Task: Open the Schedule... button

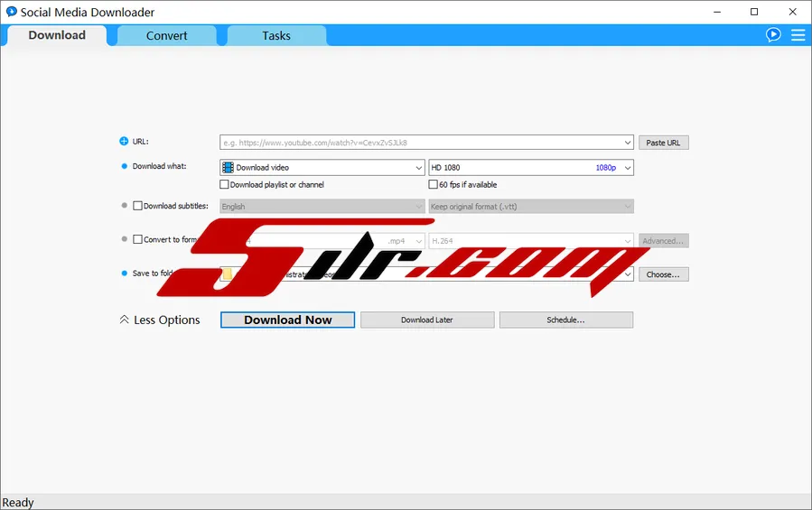Action: click(566, 320)
